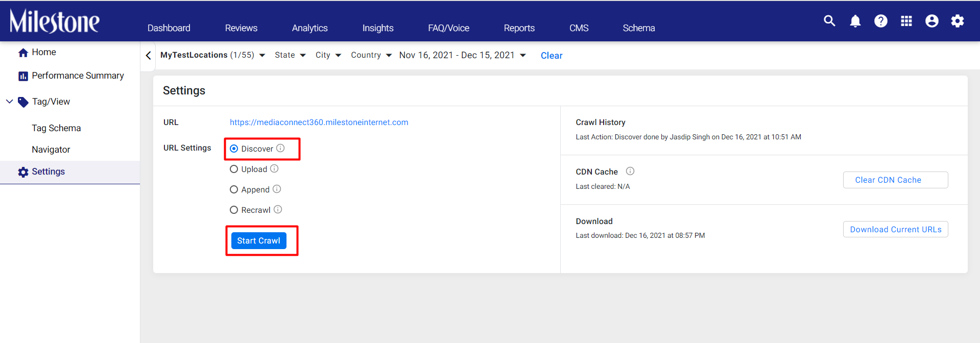Click Clear CDN Cache button
This screenshot has width=980, height=343.
(895, 180)
